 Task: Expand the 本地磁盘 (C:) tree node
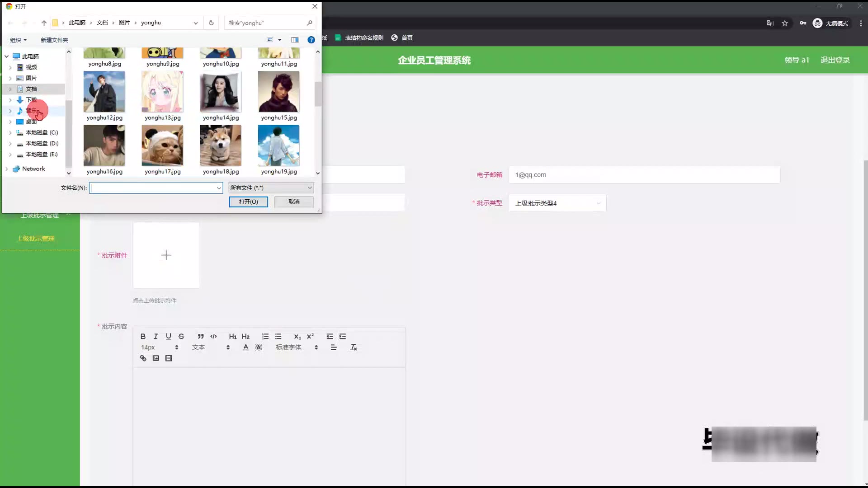(x=10, y=132)
